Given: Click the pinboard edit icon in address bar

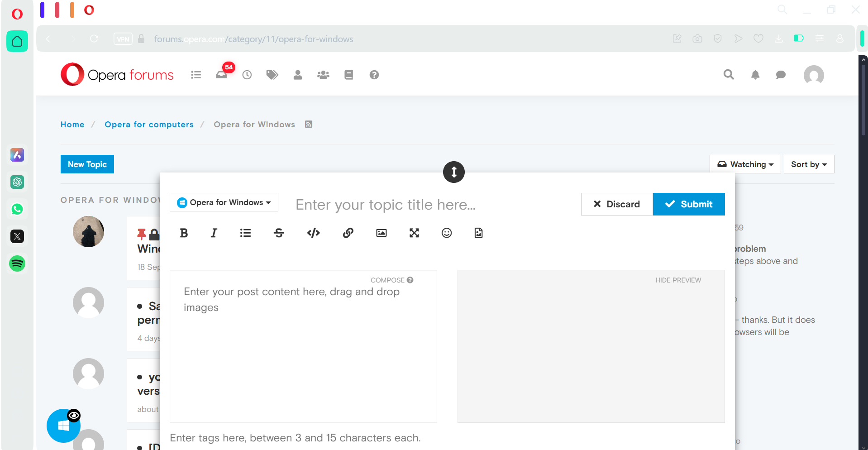Looking at the screenshot, I should pyautogui.click(x=677, y=38).
